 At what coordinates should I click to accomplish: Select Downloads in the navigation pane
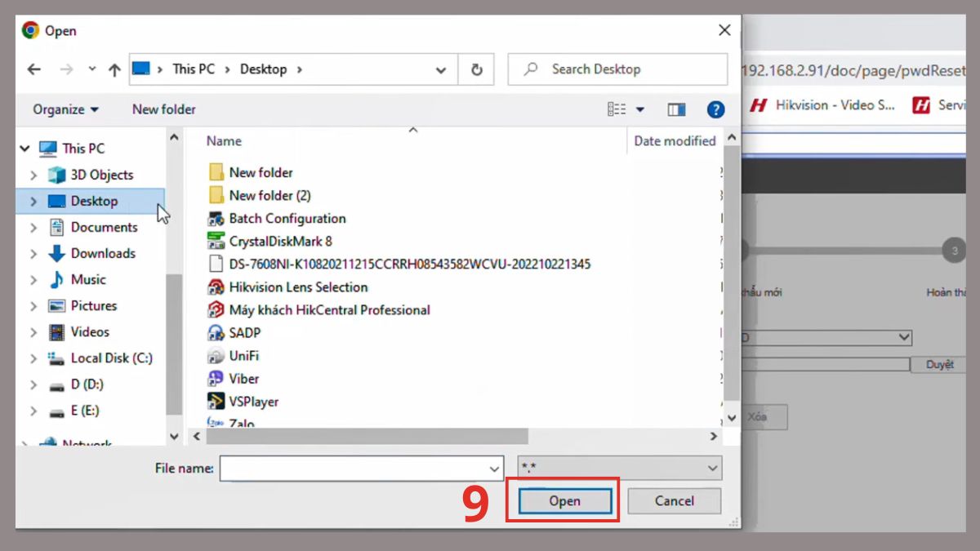[103, 253]
